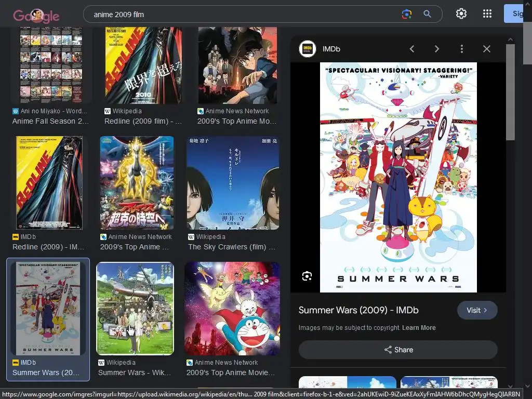Click 'The Sky Crawlers (film)' result title
This screenshot has width=532, height=399.
coord(232,247)
